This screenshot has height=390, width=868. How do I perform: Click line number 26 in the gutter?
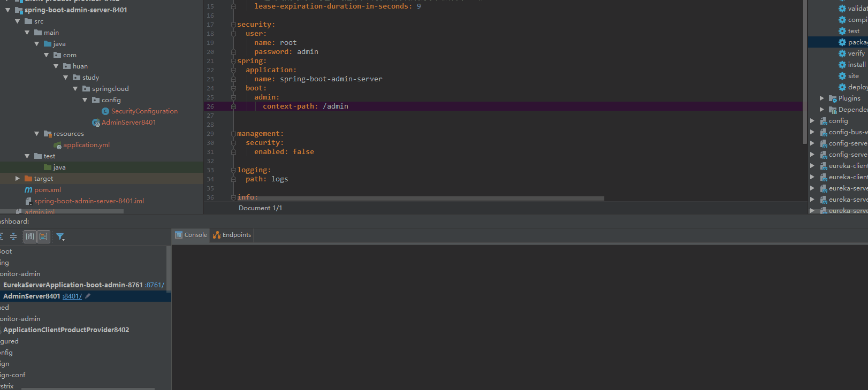pyautogui.click(x=210, y=106)
